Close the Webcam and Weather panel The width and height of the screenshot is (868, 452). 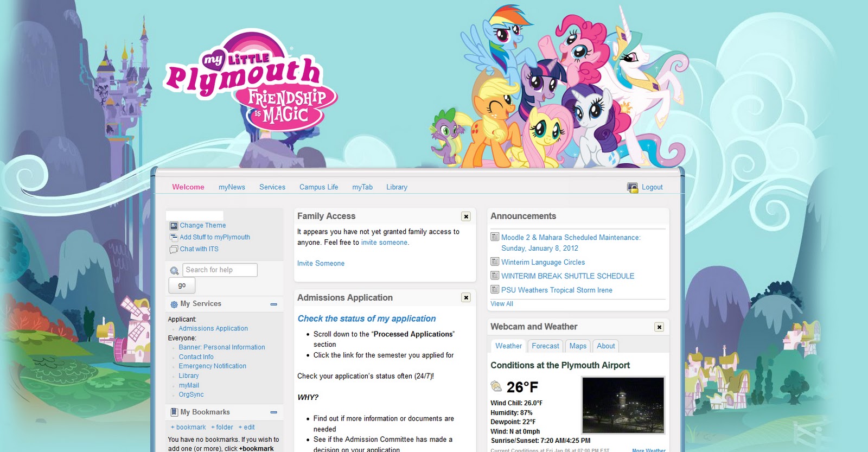659,327
